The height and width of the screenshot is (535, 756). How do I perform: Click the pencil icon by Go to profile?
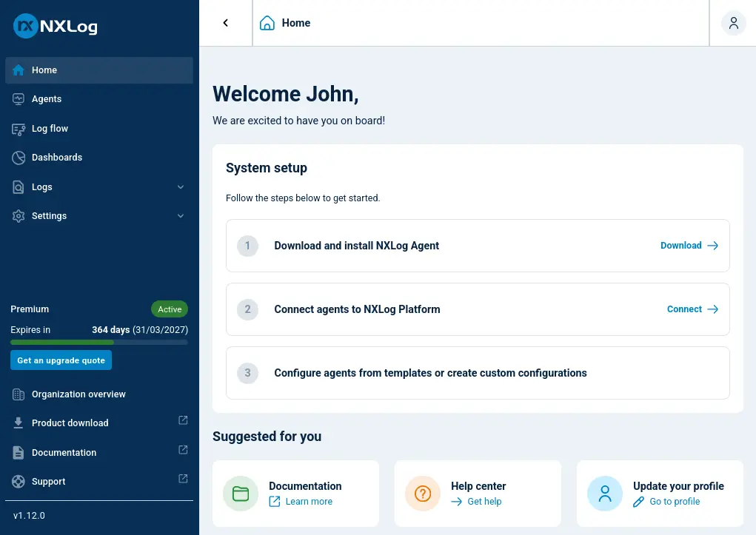(x=638, y=502)
